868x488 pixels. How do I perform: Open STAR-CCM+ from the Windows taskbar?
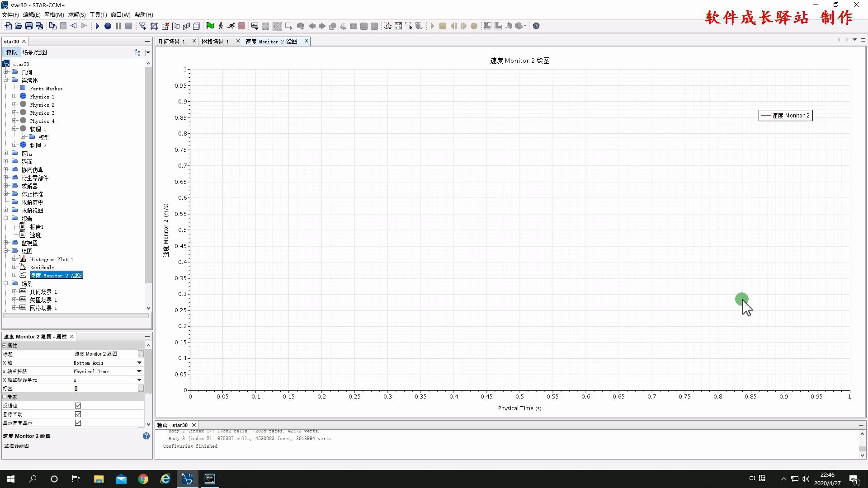187,479
